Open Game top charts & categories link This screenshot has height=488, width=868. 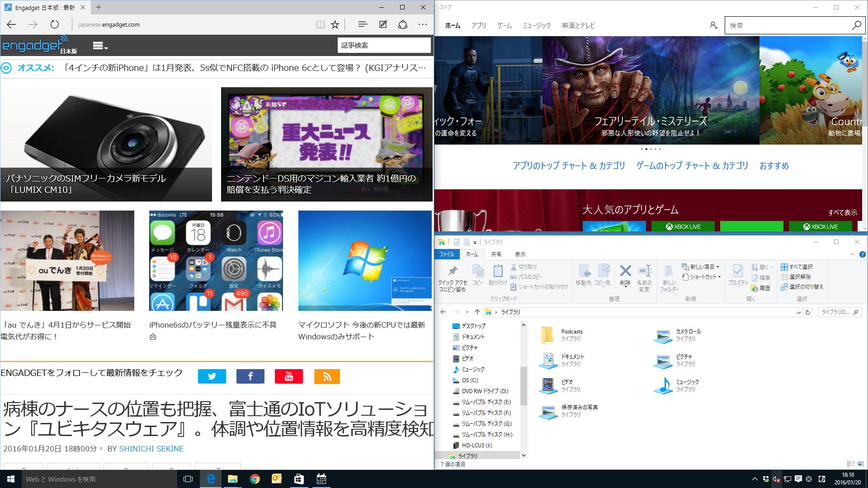692,165
